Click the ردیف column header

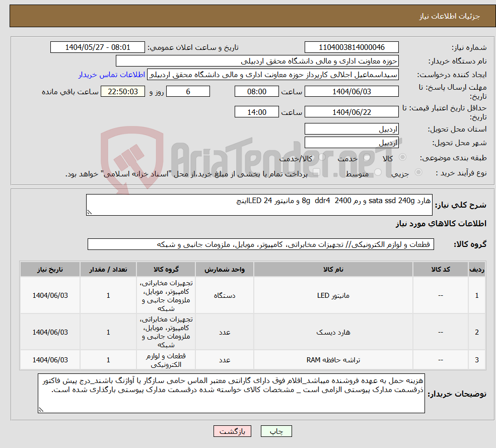[477, 269]
